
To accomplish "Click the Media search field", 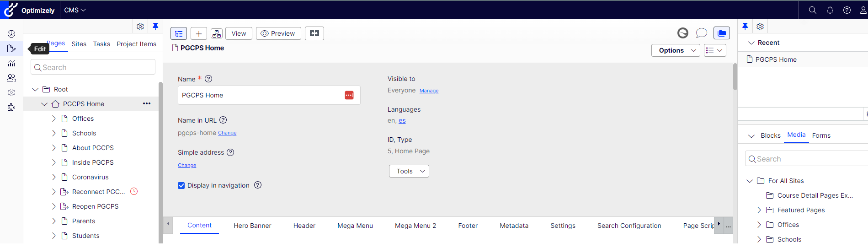I will (x=807, y=159).
